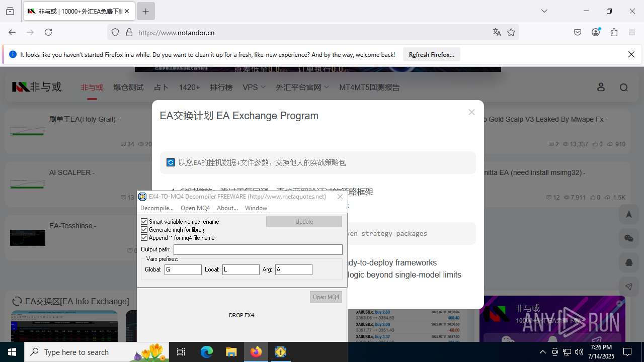The height and width of the screenshot is (362, 644).
Task: Close the EA Exchange Program popup
Action: click(x=471, y=112)
